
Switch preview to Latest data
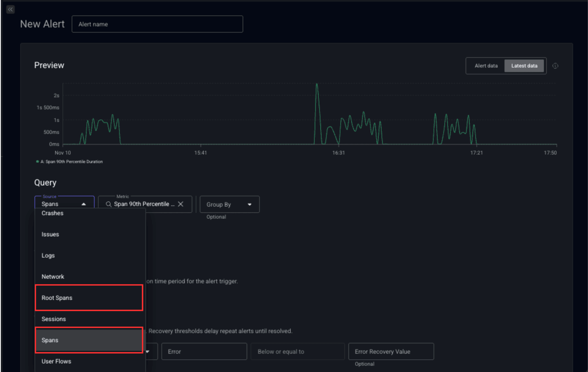524,66
